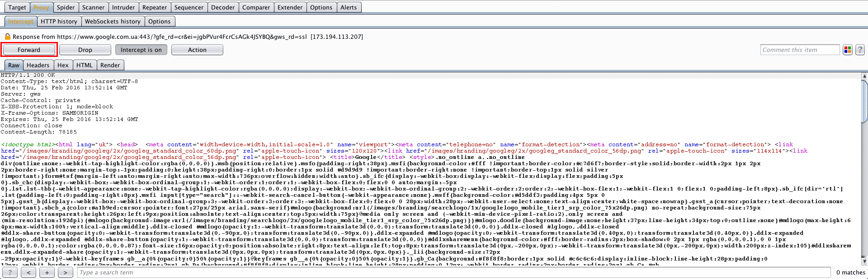Open the Extender tab
The height and width of the screenshot is (279, 868).
[x=290, y=7]
